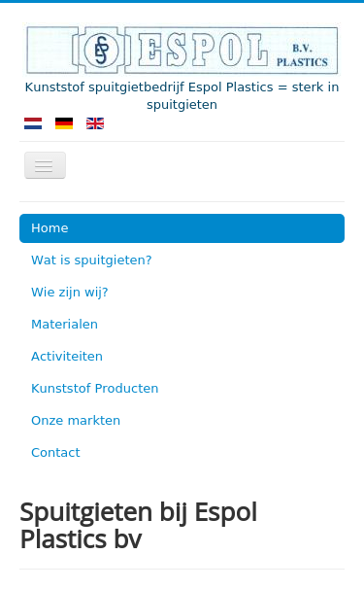The width and height of the screenshot is (364, 589).
Task: Toggle the hamburger navigation menu button
Action: 45,165
